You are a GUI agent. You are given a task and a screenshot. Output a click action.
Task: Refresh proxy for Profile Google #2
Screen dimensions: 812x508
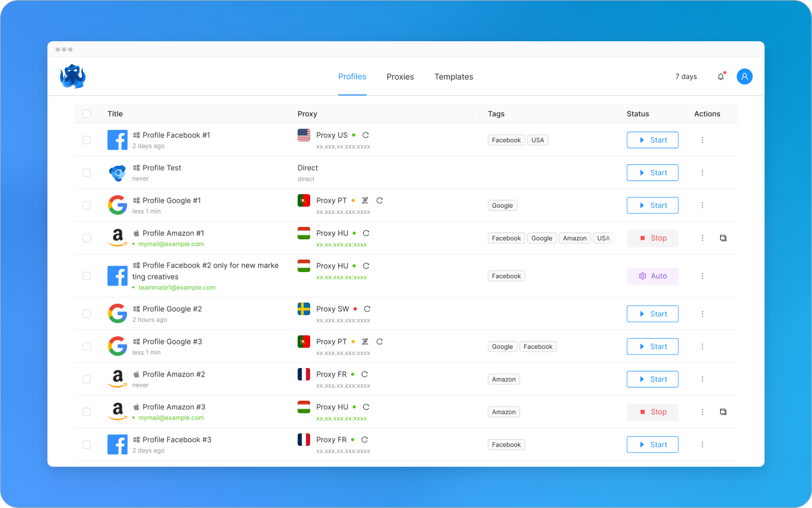367,309
